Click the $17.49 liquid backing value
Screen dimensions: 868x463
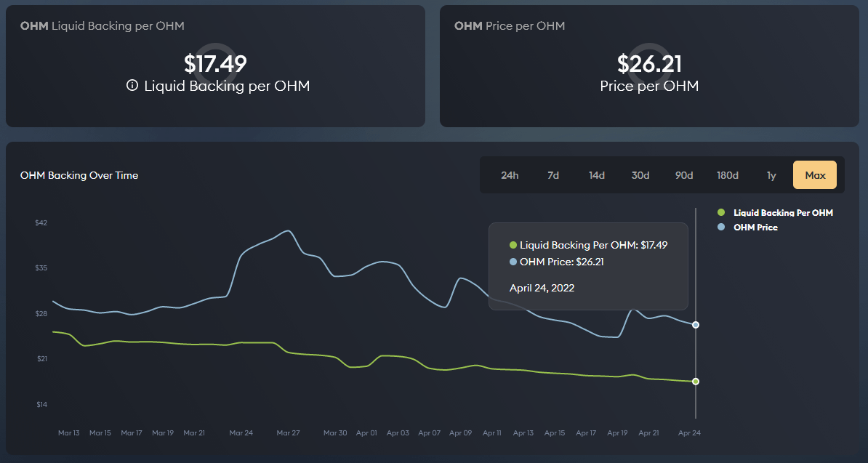[x=215, y=64]
